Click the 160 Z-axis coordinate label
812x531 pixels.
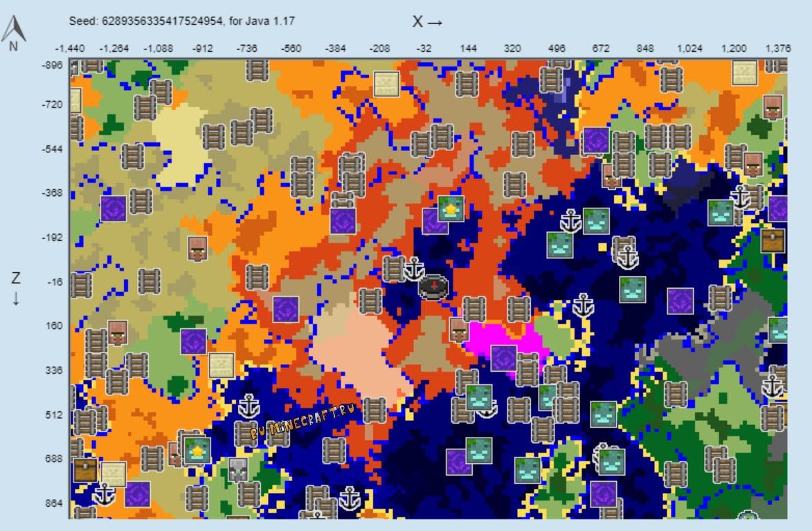(x=54, y=326)
